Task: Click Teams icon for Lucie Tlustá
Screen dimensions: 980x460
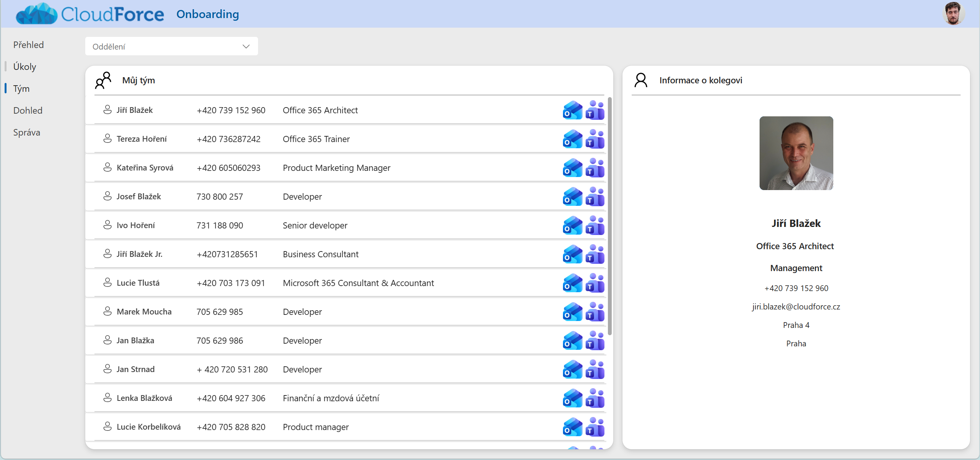Action: tap(595, 283)
